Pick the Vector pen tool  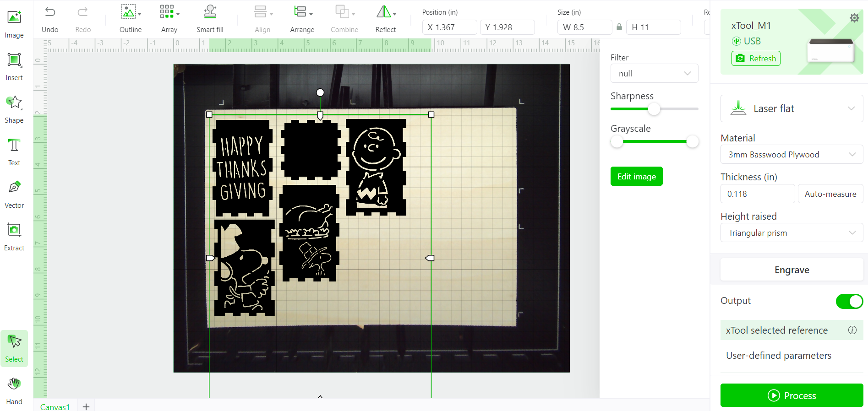pos(14,195)
